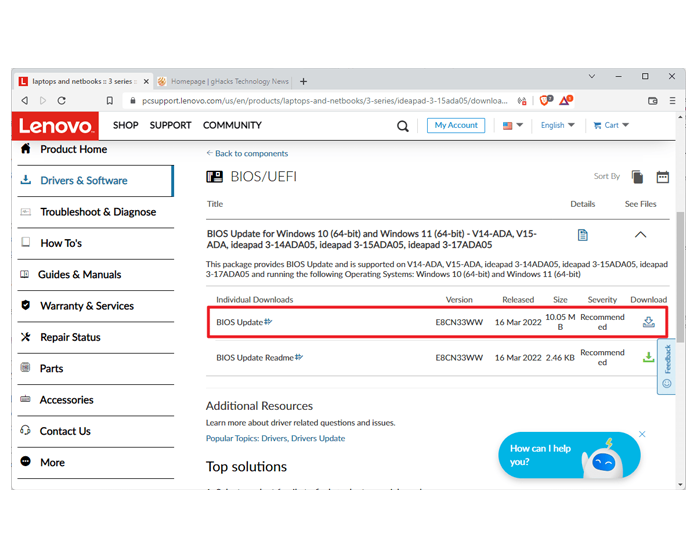This screenshot has width=700, height=534.
Task: Open the tab search chevron in title bar
Action: (x=592, y=76)
